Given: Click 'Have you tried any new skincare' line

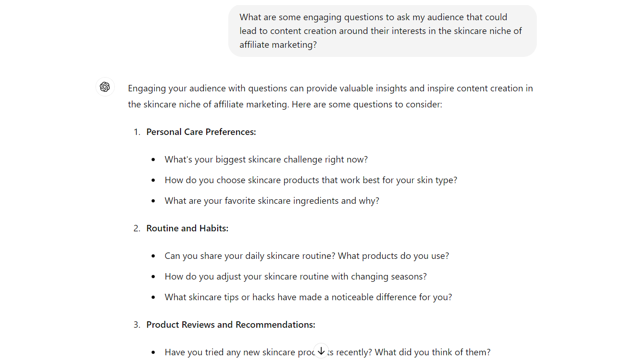Looking at the screenshot, I should pos(327,353).
